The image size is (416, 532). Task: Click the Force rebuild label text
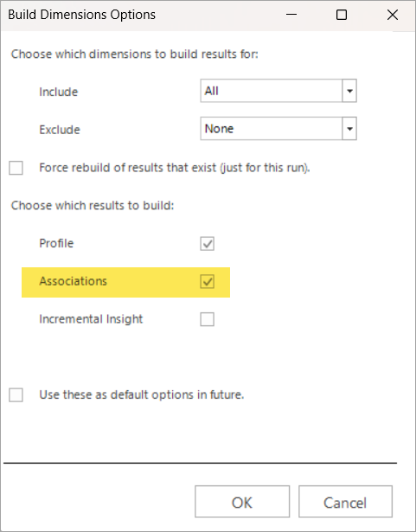tap(175, 168)
